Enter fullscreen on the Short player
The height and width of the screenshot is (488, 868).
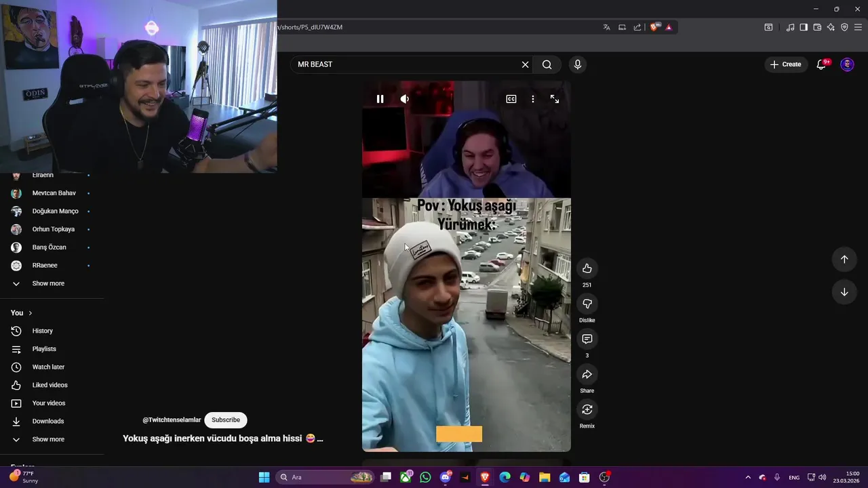click(x=555, y=99)
